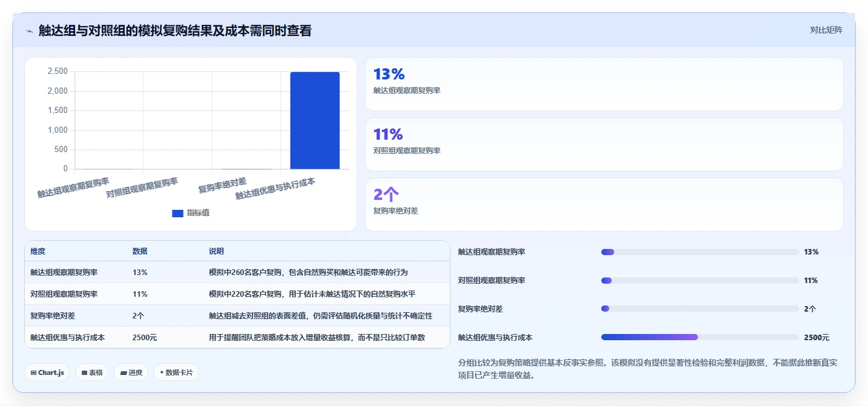Click the 数据 table column header
Screen dimensions: 868x406
(x=140, y=251)
